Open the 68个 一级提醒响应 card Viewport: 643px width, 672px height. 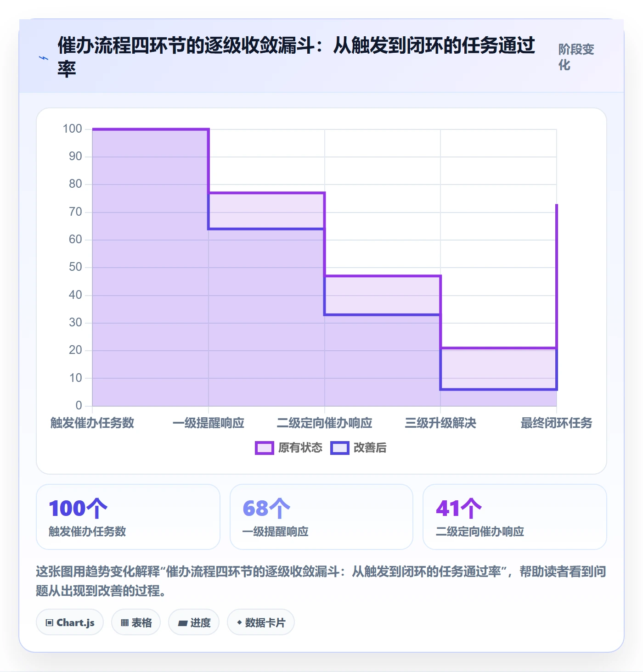point(321,517)
